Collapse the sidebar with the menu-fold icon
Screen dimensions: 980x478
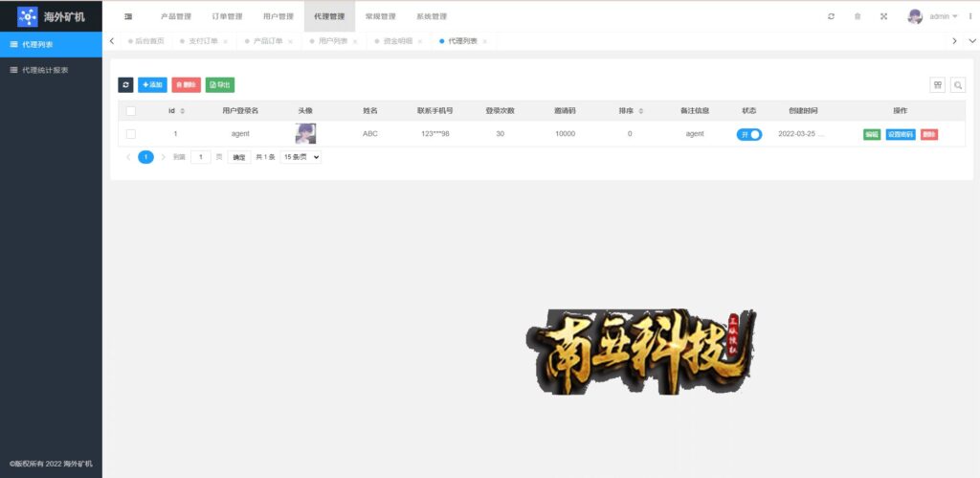128,17
